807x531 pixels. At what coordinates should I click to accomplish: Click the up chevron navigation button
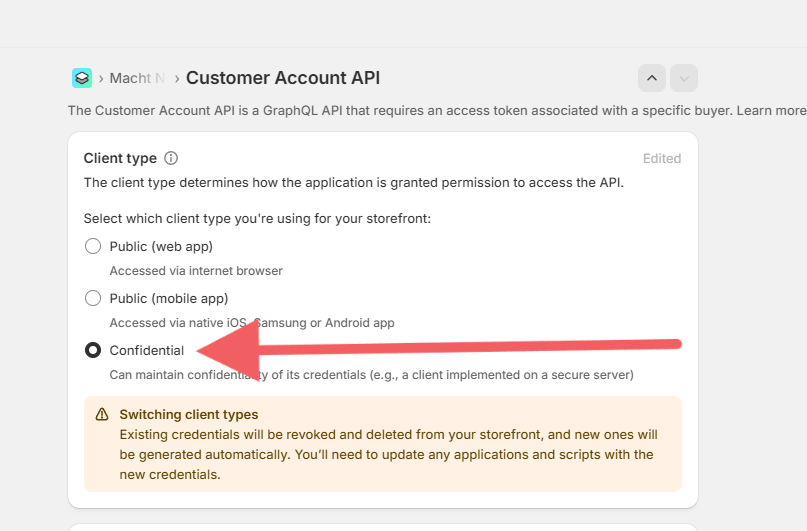tap(651, 78)
